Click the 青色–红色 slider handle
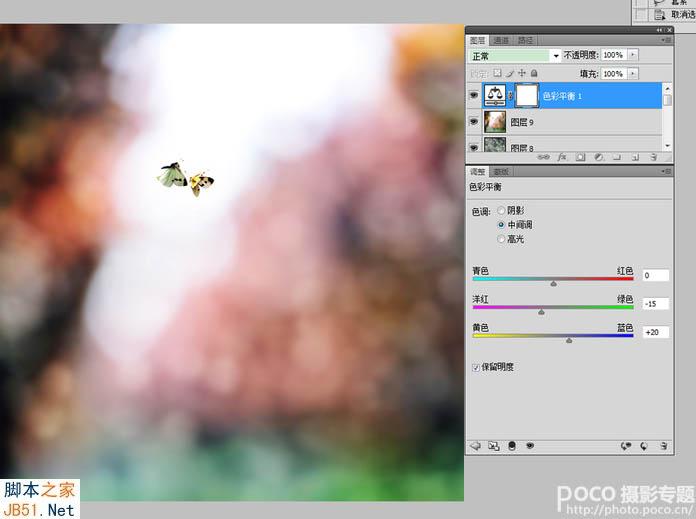 [x=554, y=283]
